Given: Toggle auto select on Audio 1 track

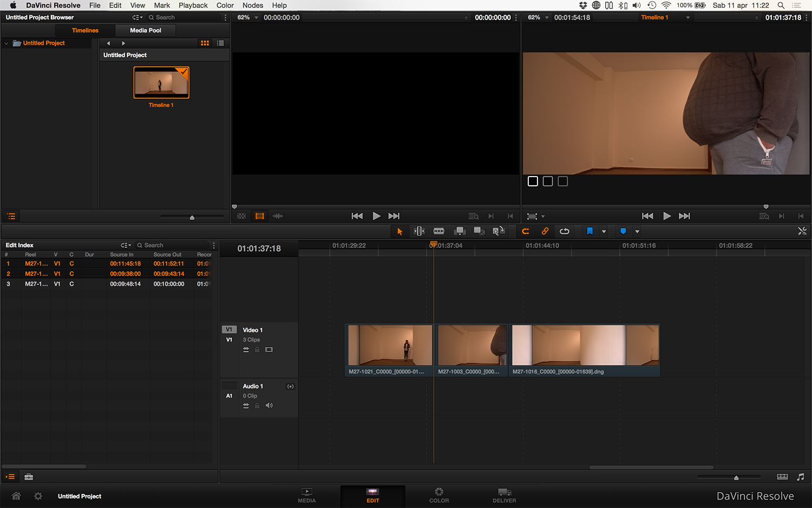Looking at the screenshot, I should (x=246, y=406).
